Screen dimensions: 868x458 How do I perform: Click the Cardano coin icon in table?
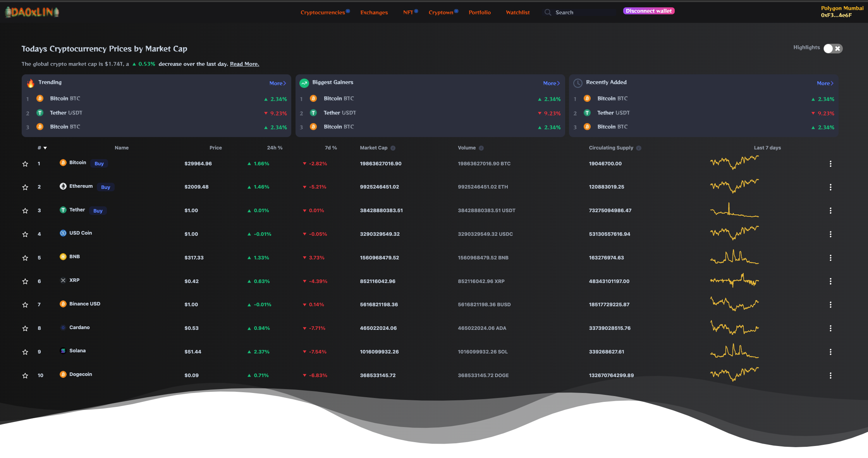coord(63,328)
